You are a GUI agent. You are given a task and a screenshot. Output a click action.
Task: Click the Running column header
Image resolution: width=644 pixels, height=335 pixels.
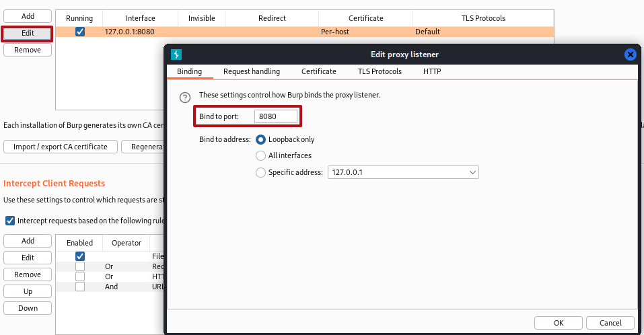79,18
